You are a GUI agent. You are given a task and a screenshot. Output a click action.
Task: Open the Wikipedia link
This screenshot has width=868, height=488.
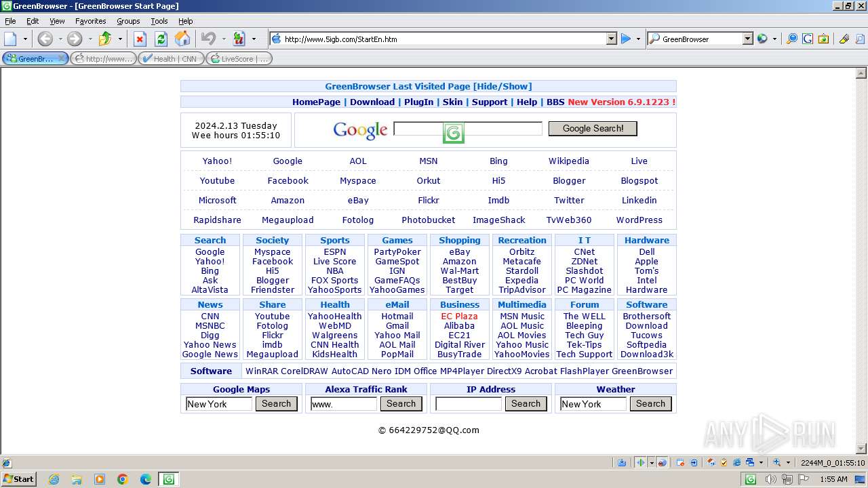tap(569, 161)
